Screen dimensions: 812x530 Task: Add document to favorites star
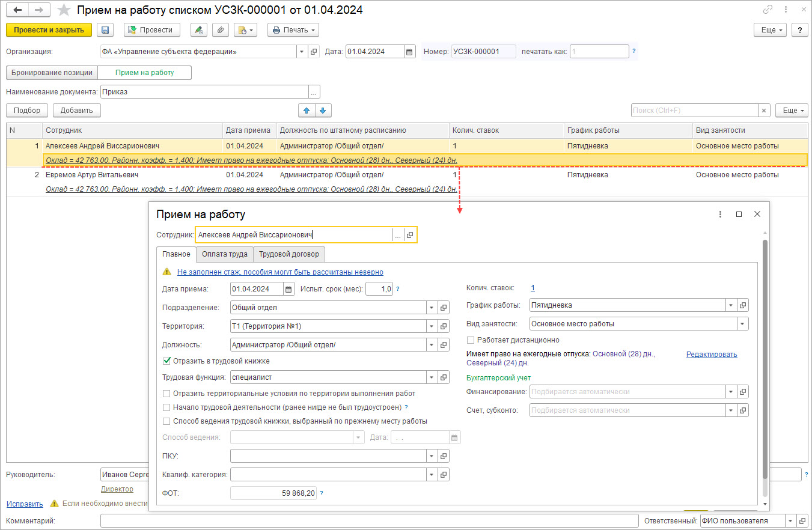64,10
